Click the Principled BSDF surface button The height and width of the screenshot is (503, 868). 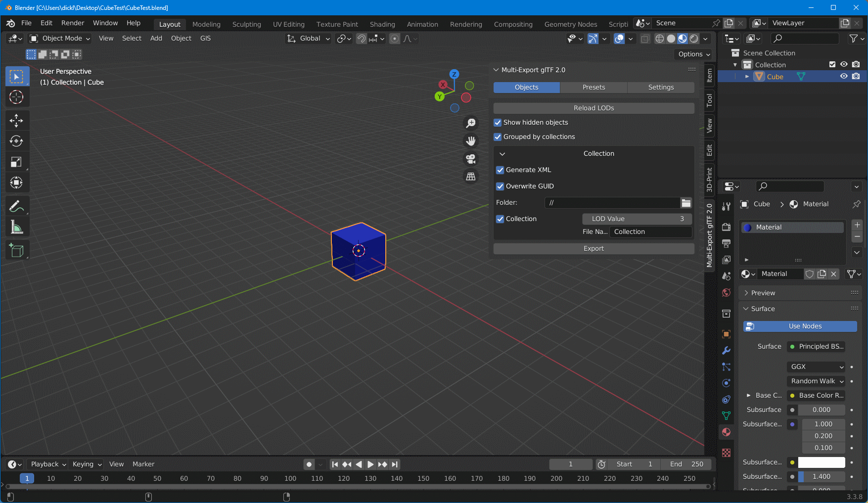[x=816, y=347]
